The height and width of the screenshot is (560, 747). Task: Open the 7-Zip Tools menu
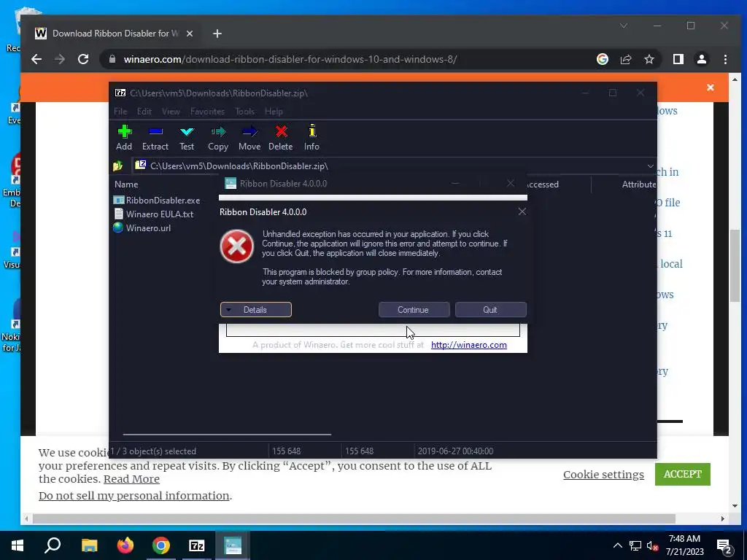(x=245, y=112)
